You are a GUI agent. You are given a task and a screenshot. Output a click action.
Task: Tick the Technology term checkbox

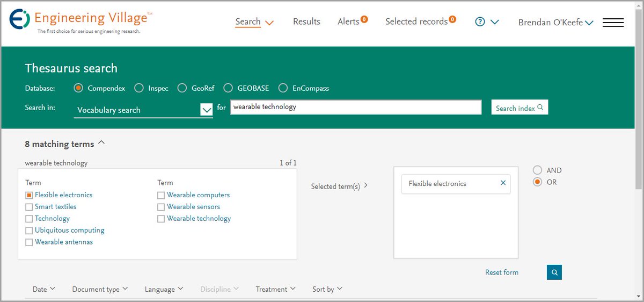click(x=29, y=219)
